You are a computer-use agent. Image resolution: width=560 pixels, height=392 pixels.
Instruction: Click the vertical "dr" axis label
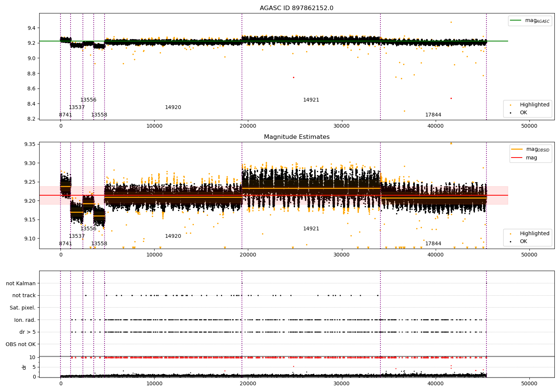24,367
